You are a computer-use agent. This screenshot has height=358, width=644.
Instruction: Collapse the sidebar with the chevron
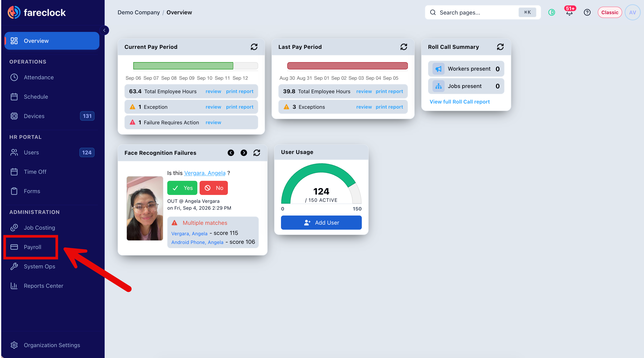pos(104,30)
